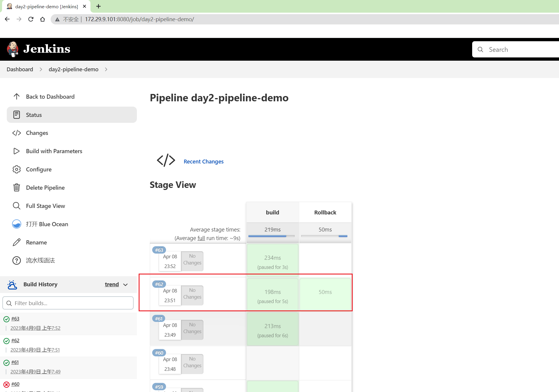Click the up arrow icon for Back to Dashboard
Image resolution: width=559 pixels, height=392 pixels.
[x=16, y=96]
